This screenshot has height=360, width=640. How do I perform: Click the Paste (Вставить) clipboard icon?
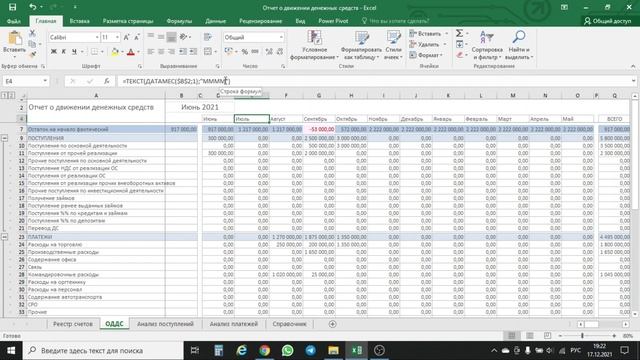pos(15,39)
